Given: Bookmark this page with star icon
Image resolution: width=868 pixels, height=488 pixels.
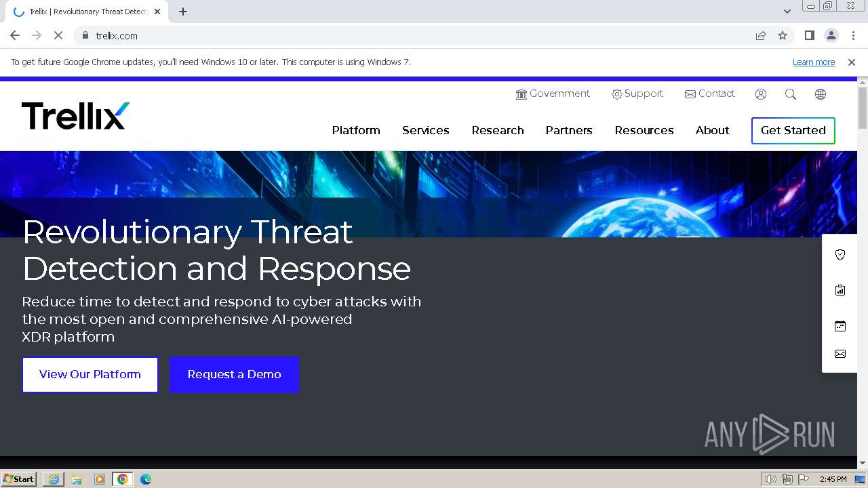Looking at the screenshot, I should click(x=783, y=35).
